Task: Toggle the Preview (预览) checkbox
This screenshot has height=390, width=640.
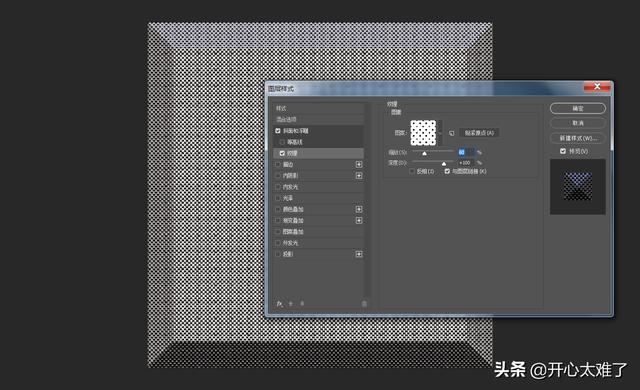Action: pos(563,151)
